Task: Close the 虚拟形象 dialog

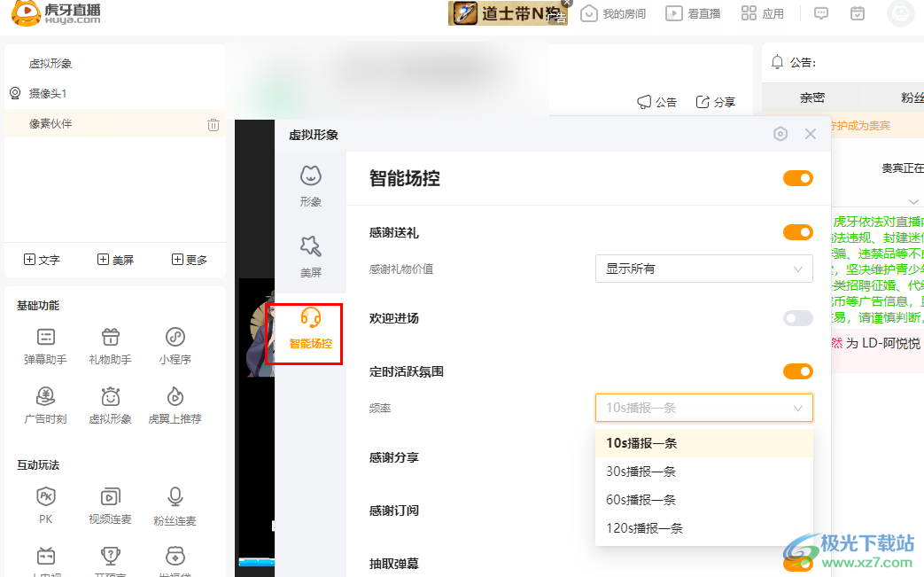Action: pyautogui.click(x=811, y=135)
